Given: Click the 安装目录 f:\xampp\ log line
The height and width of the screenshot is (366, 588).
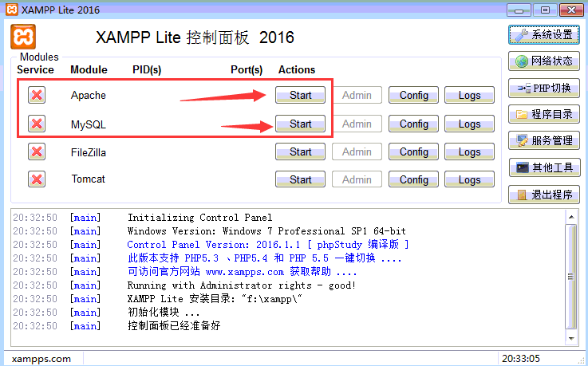Looking at the screenshot, I should pyautogui.click(x=215, y=299).
